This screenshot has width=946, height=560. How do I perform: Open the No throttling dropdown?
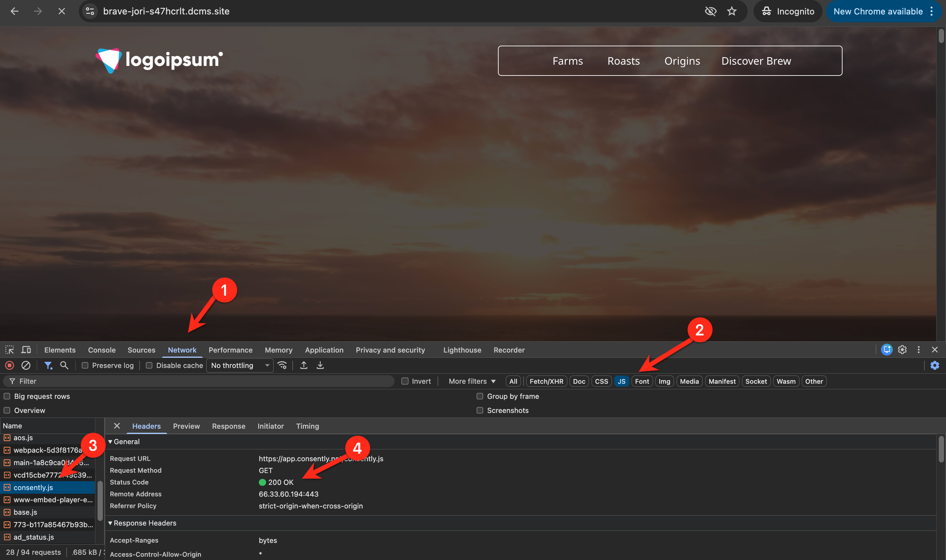pos(240,365)
